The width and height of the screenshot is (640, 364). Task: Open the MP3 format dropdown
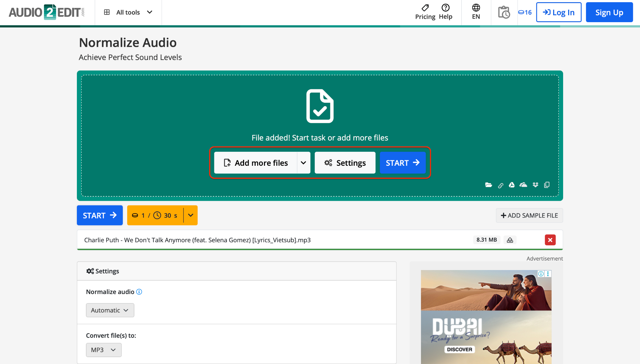pos(104,350)
